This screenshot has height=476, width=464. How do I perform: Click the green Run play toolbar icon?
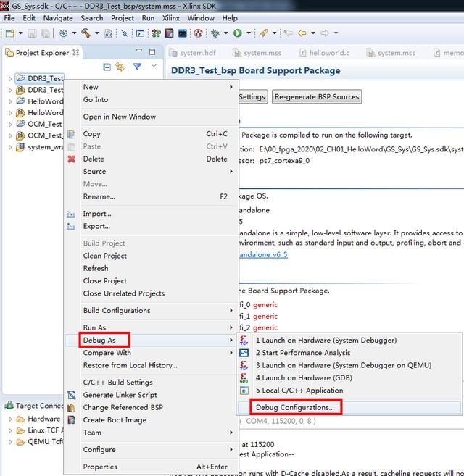(238, 33)
